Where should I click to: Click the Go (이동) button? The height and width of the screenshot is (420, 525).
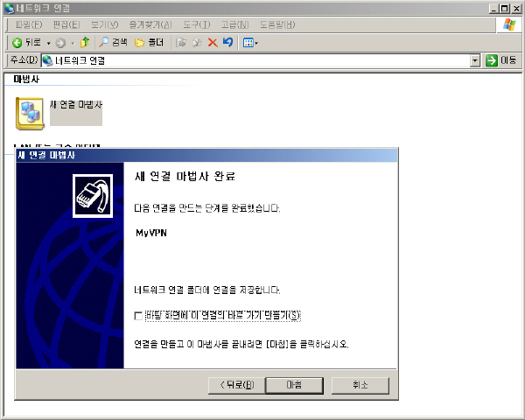pyautogui.click(x=501, y=60)
